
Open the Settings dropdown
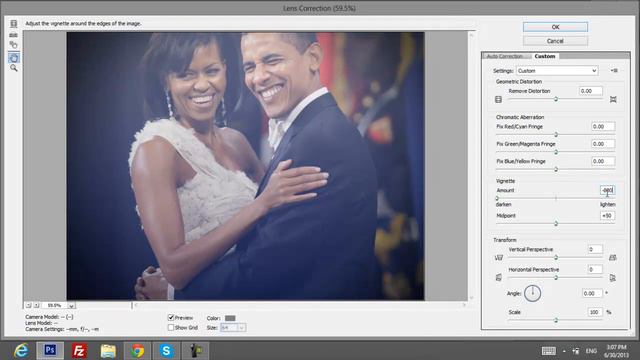pyautogui.click(x=557, y=71)
